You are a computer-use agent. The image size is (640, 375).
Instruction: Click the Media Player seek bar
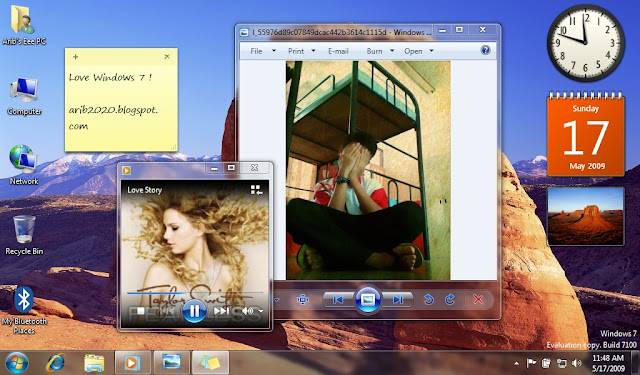point(195,293)
